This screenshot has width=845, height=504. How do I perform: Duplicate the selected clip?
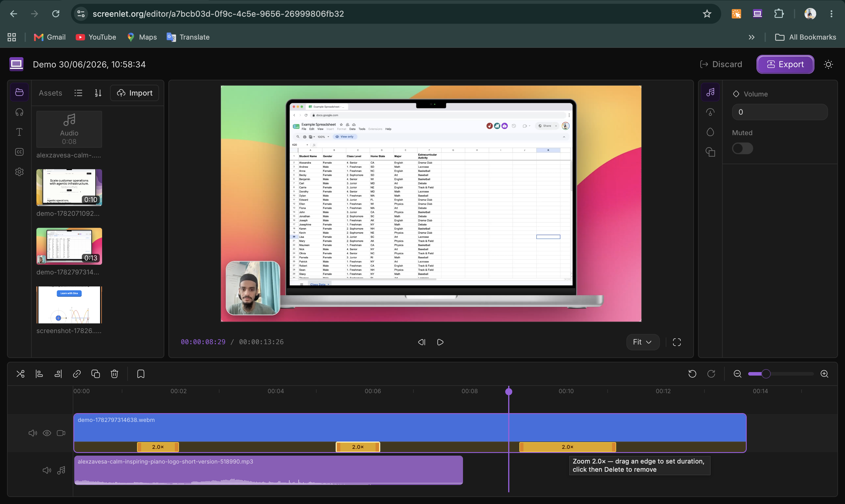tap(95, 374)
